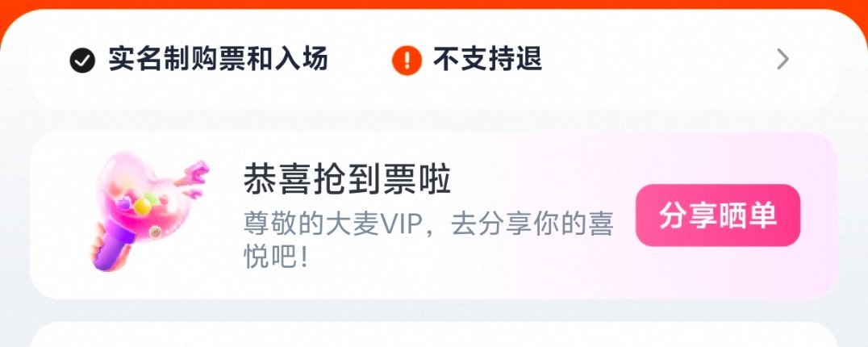
Task: Tap the 悦吧！ text line under subtitle
Action: [275, 258]
